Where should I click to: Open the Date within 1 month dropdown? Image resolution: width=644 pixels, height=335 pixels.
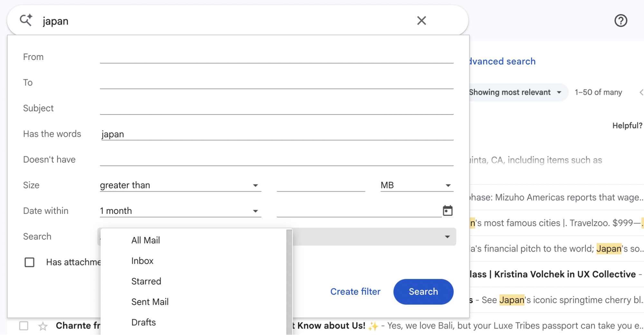pyautogui.click(x=180, y=211)
